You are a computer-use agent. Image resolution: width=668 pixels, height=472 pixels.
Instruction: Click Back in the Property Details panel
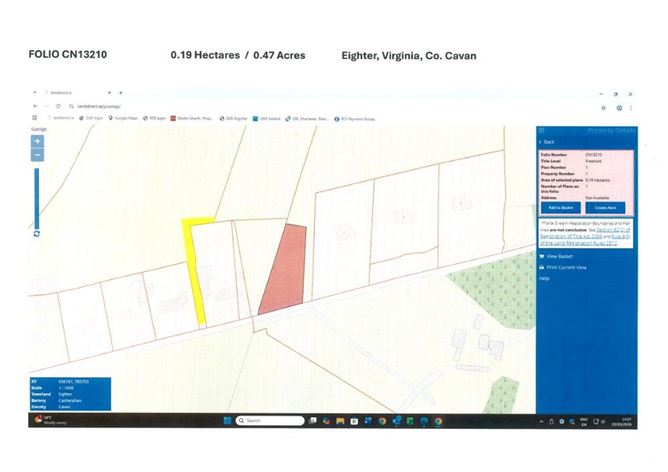pyautogui.click(x=547, y=142)
